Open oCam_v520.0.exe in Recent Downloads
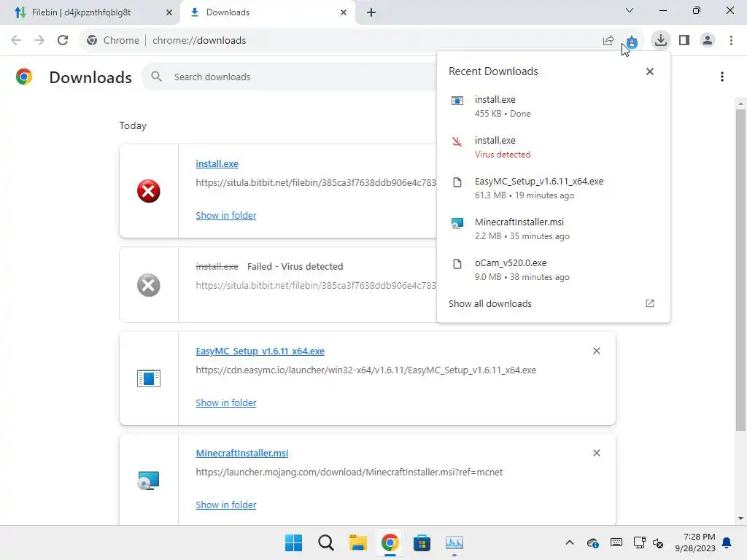 [554, 270]
